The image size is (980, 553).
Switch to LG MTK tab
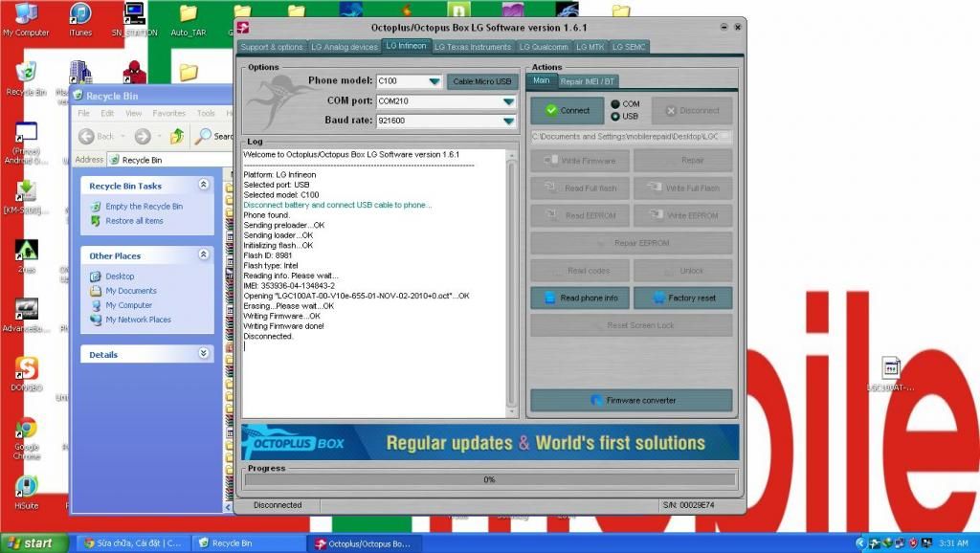click(590, 47)
